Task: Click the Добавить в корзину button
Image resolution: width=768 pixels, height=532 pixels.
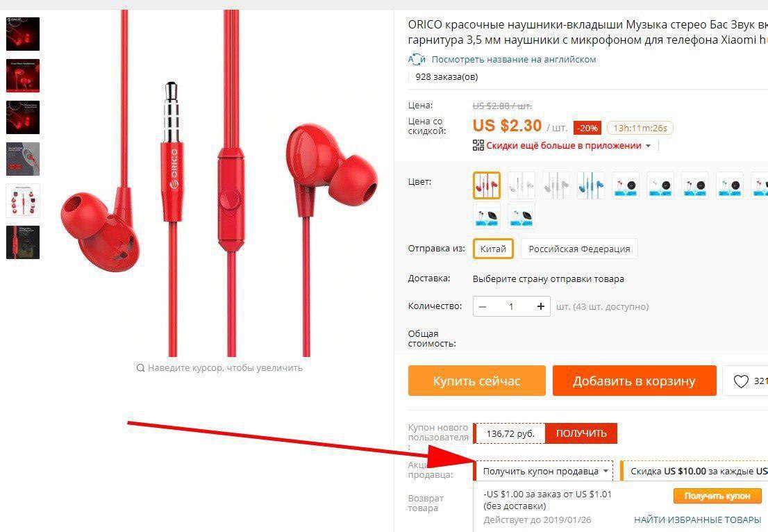Action: coord(634,381)
